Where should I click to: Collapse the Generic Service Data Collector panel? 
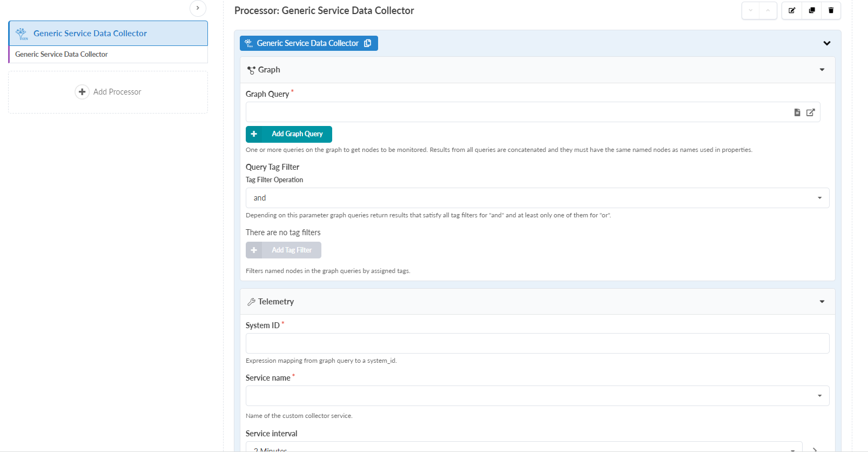tap(826, 43)
